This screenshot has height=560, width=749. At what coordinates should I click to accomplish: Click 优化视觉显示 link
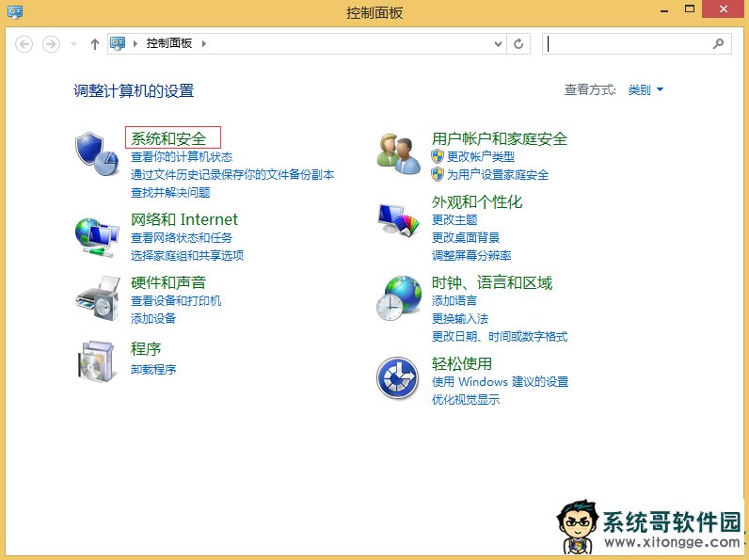coord(466,400)
